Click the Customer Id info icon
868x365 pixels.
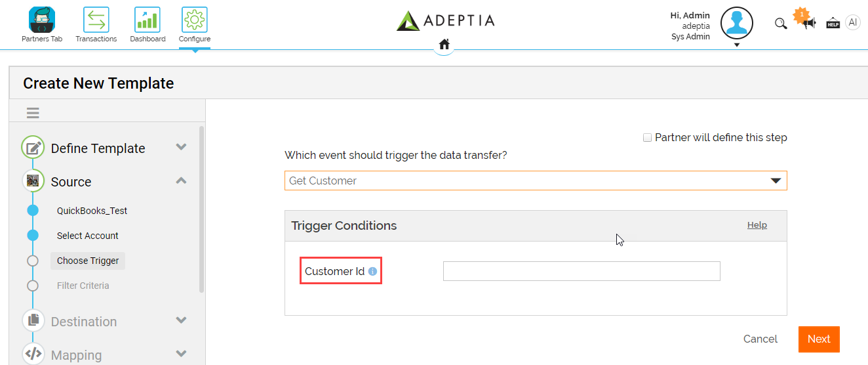point(372,271)
